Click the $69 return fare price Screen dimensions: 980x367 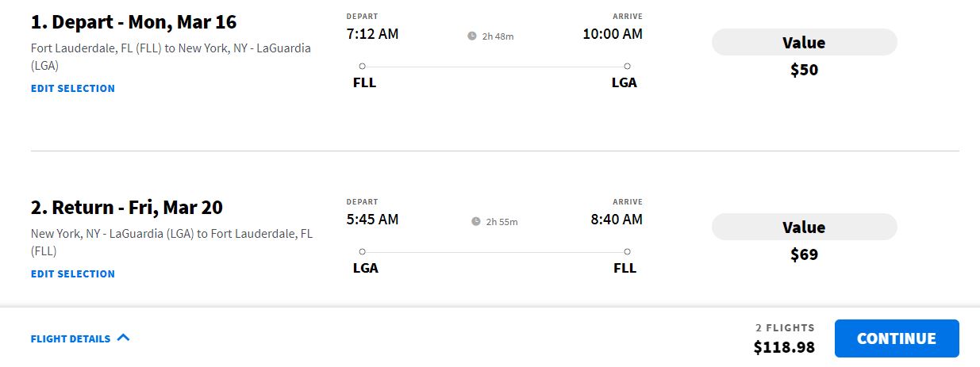[804, 255]
